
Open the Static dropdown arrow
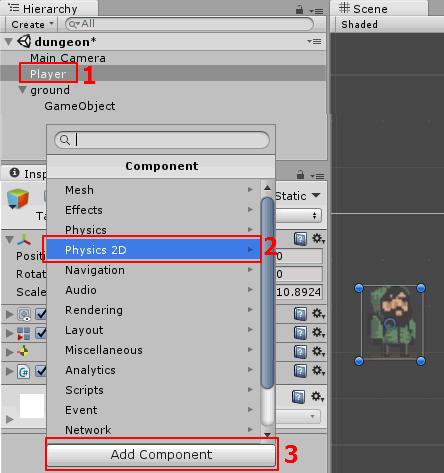[x=316, y=195]
